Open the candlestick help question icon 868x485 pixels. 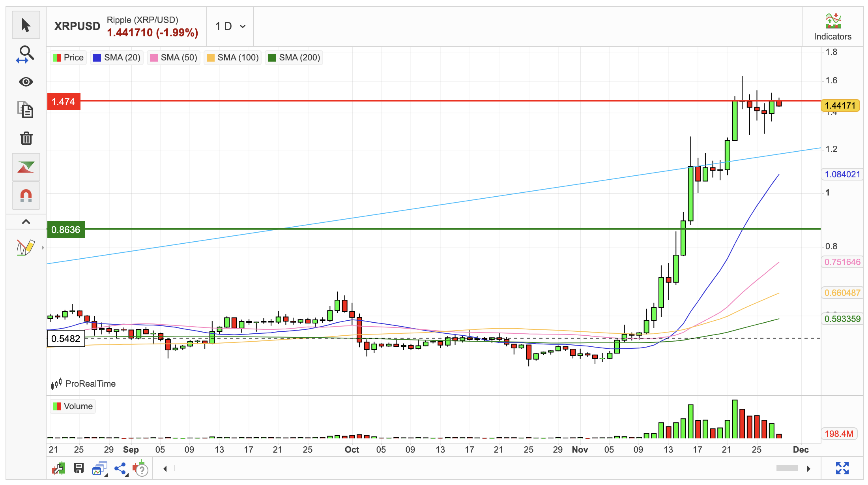tap(140, 468)
